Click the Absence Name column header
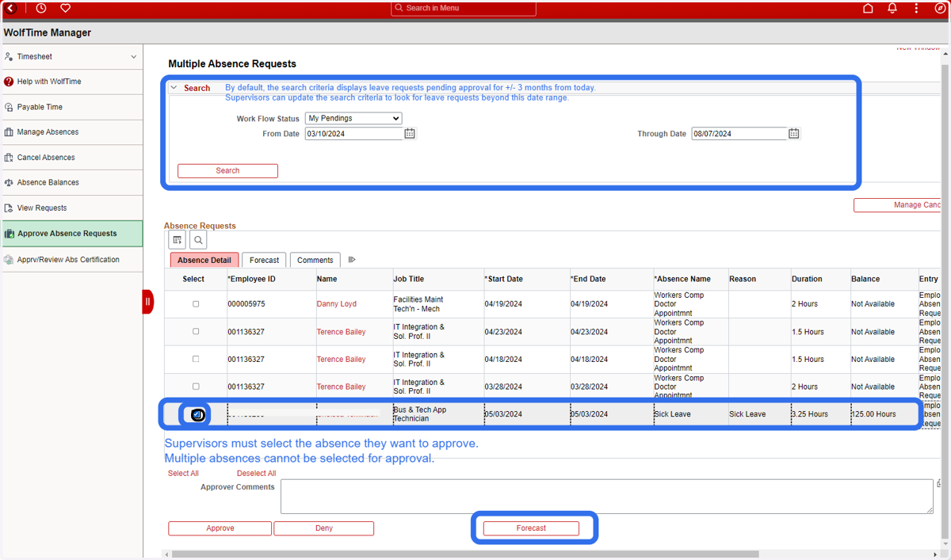The height and width of the screenshot is (560, 951). point(682,279)
